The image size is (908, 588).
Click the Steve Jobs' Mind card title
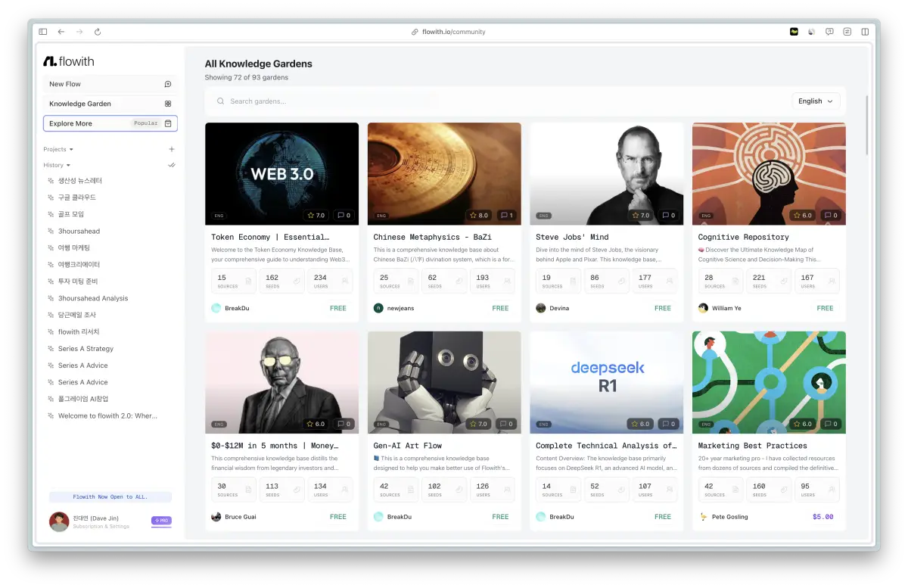point(572,237)
